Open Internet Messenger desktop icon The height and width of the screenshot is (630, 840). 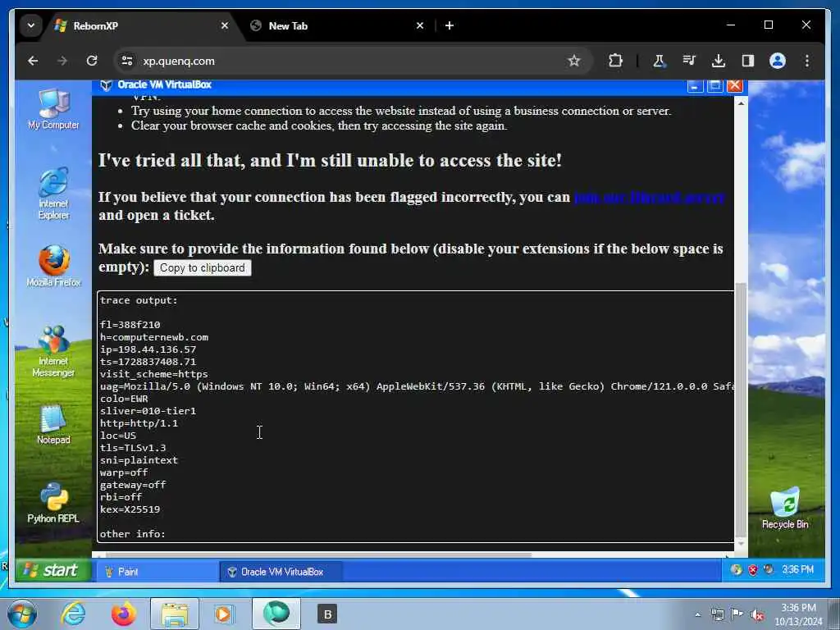tap(53, 351)
